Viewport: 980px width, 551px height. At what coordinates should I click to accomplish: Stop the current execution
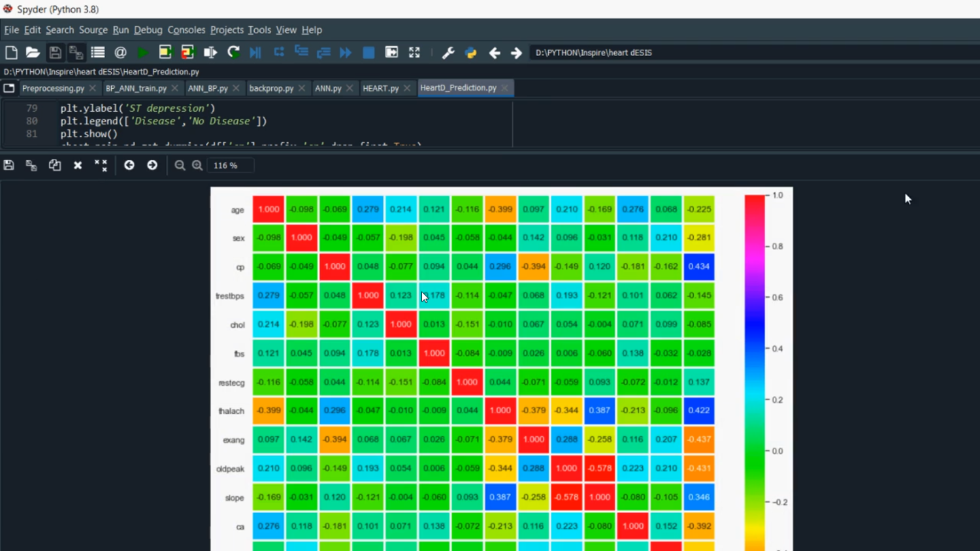pos(369,52)
